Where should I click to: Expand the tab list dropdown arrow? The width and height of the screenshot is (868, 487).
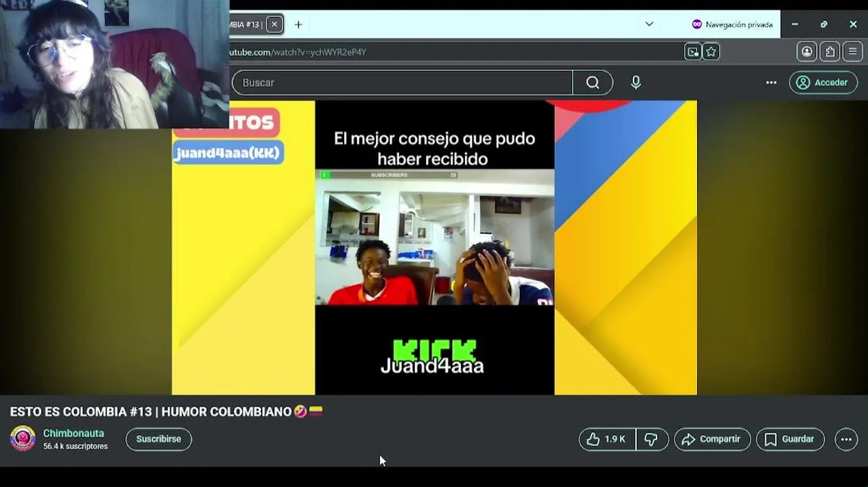(649, 24)
